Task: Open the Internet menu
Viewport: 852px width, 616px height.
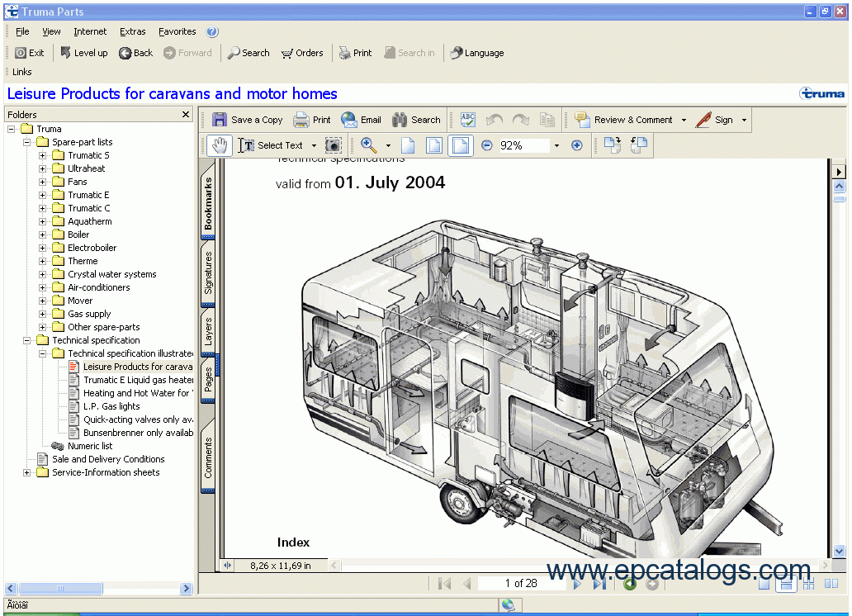Action: [x=90, y=31]
